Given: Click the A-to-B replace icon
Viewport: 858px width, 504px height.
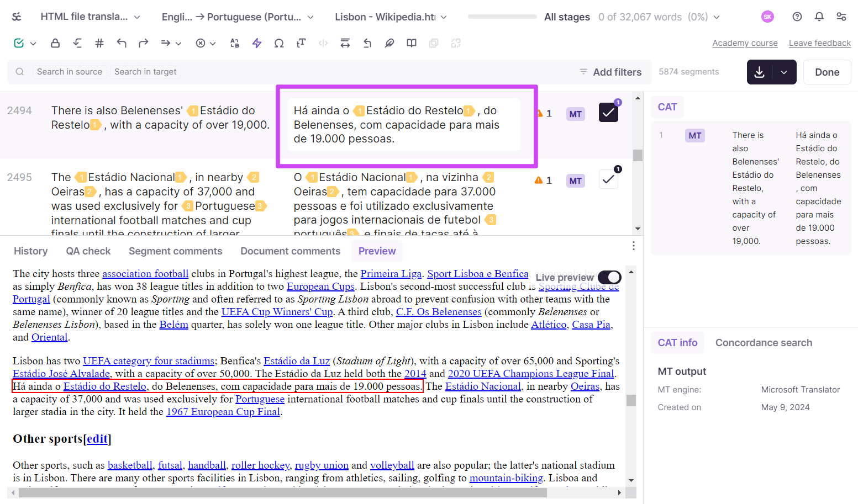Looking at the screenshot, I should click(x=235, y=43).
